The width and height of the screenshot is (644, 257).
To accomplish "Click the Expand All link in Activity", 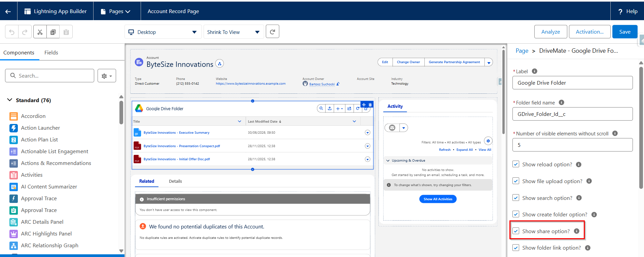I will tap(465, 150).
